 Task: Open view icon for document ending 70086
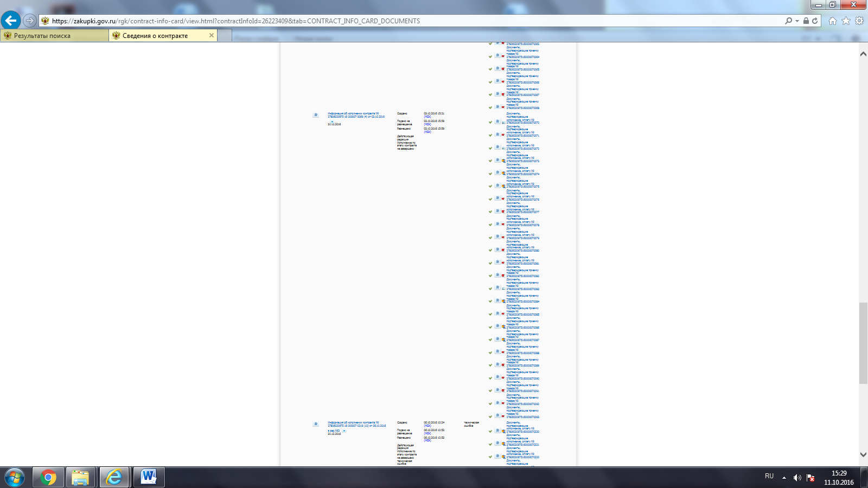pos(497,326)
